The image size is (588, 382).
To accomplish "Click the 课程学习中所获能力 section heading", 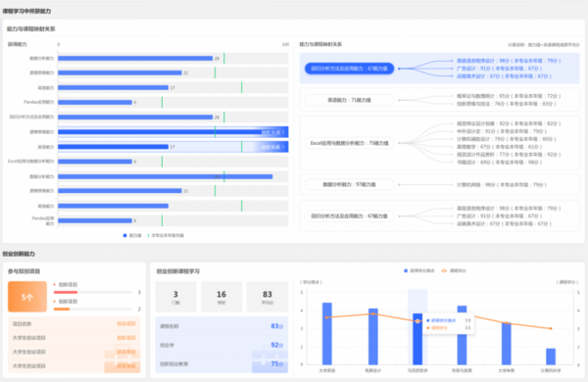I will [26, 11].
